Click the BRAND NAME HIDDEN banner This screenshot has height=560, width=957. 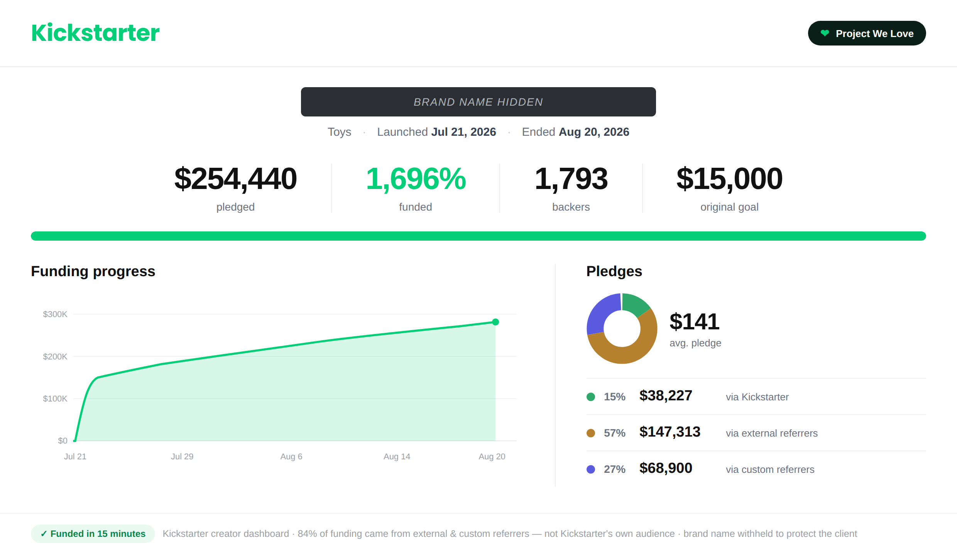478,102
